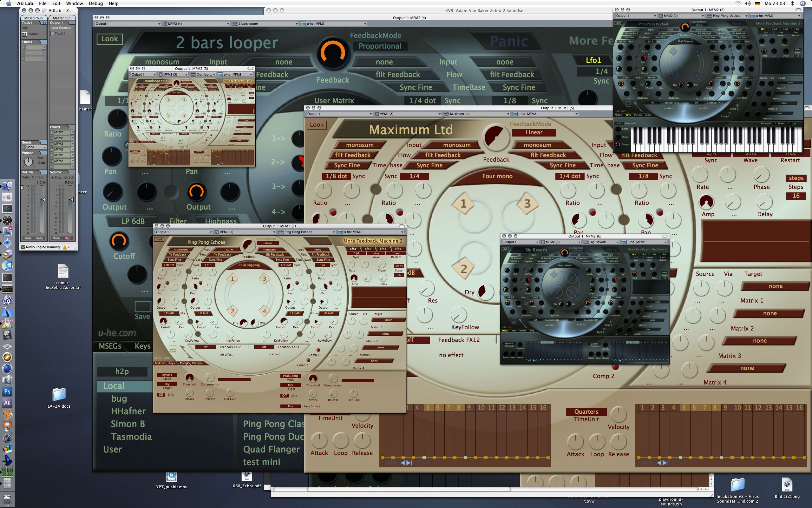Open BBEdit from the Dock
The width and height of the screenshot is (812, 508).
coord(7,300)
